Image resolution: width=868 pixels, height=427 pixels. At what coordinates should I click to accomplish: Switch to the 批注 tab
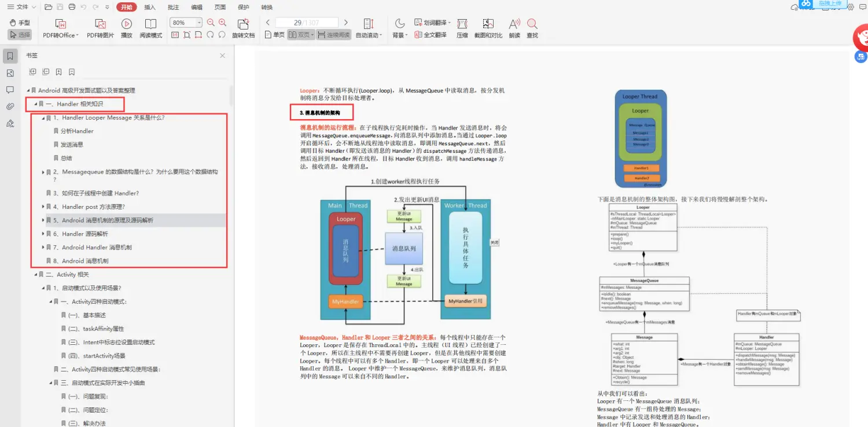(173, 7)
